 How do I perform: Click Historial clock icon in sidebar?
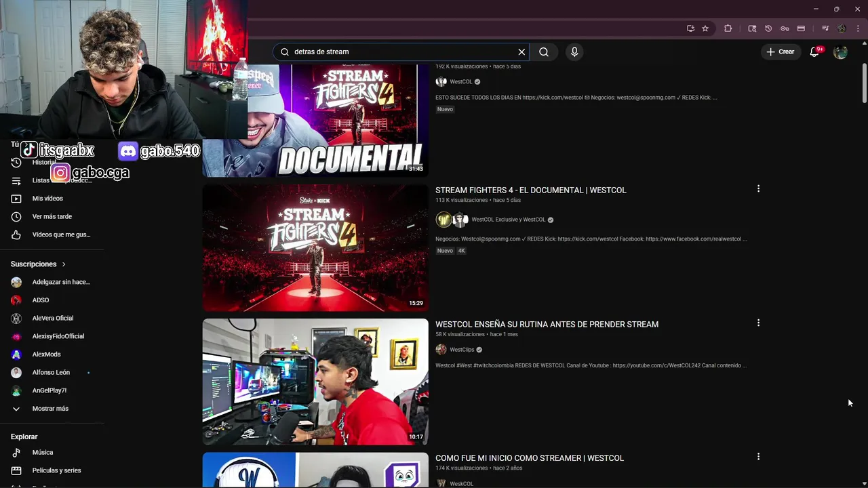tap(16, 163)
